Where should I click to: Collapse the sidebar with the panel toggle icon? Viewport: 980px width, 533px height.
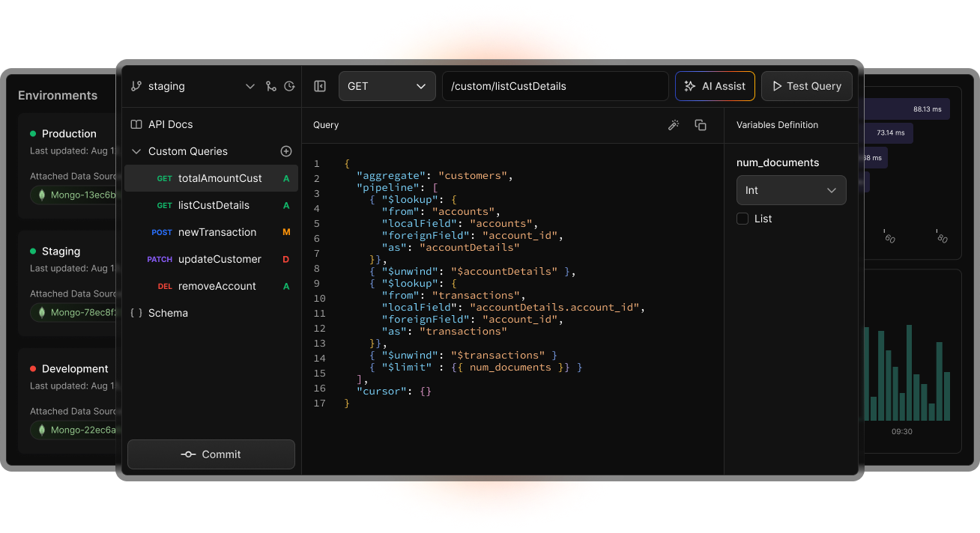click(320, 86)
